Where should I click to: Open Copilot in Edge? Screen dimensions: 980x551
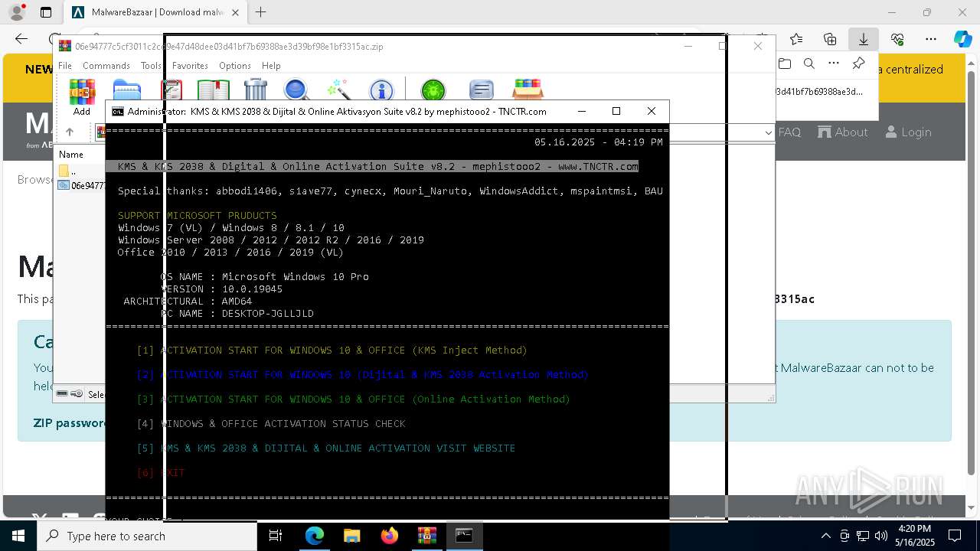(963, 39)
